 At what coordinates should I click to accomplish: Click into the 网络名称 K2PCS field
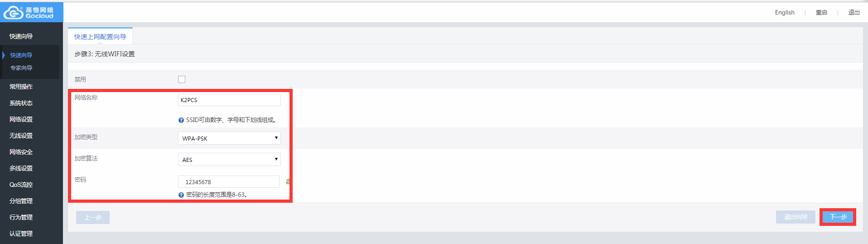click(229, 100)
